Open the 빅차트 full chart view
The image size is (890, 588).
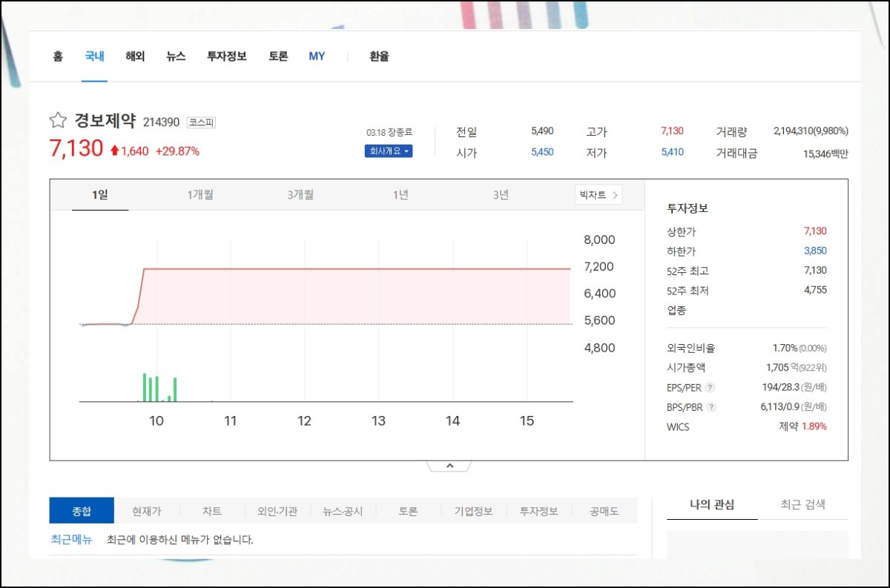(x=599, y=195)
